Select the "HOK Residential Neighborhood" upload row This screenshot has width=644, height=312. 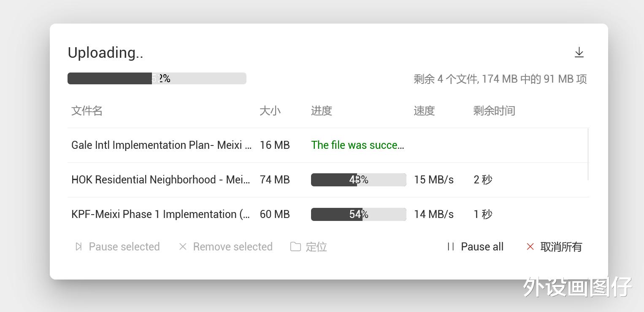160,180
